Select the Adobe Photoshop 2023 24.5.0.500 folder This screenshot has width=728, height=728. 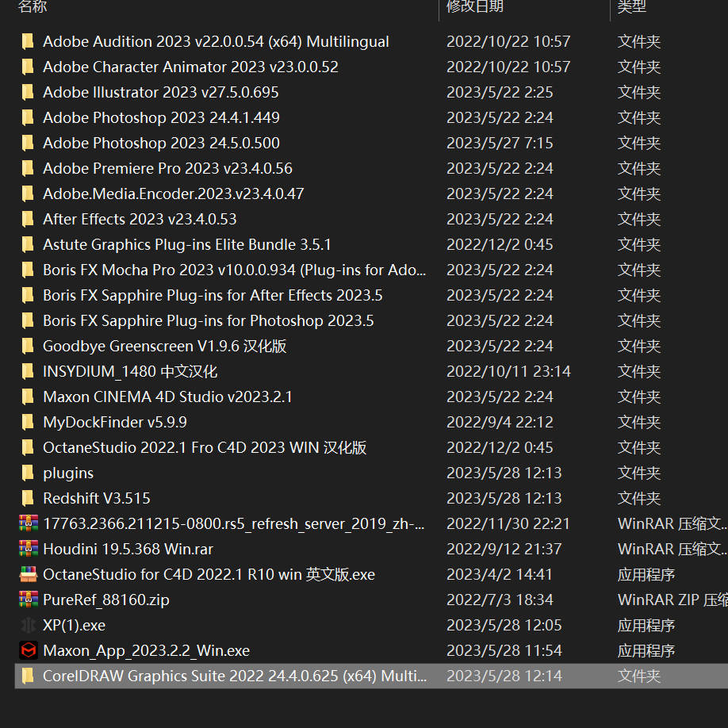pos(161,143)
